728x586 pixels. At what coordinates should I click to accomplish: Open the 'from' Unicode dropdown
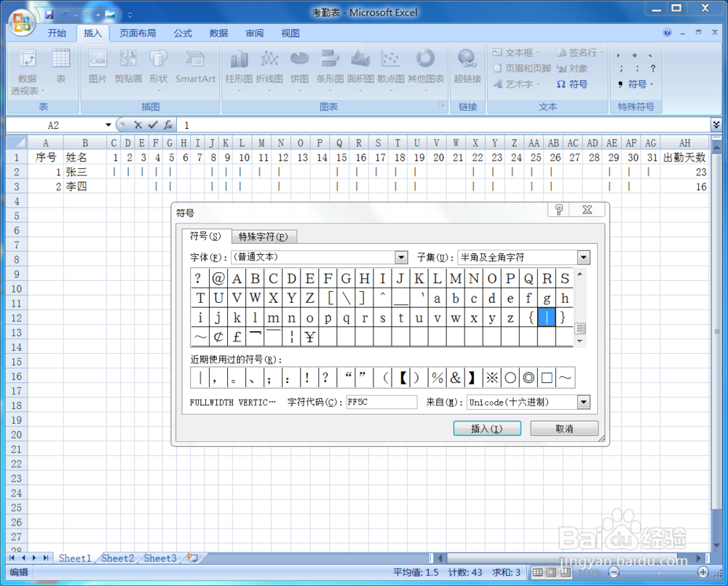pos(584,402)
